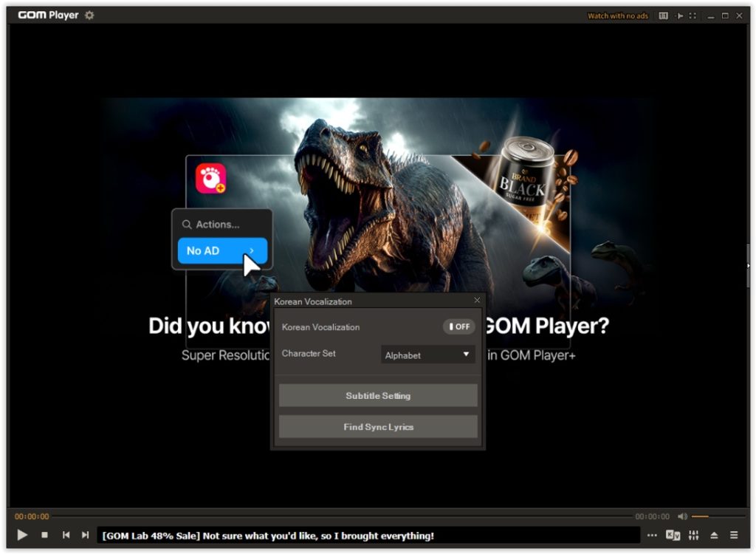Expand the side panel arrow on right edge
756x554 pixels.
(x=748, y=265)
